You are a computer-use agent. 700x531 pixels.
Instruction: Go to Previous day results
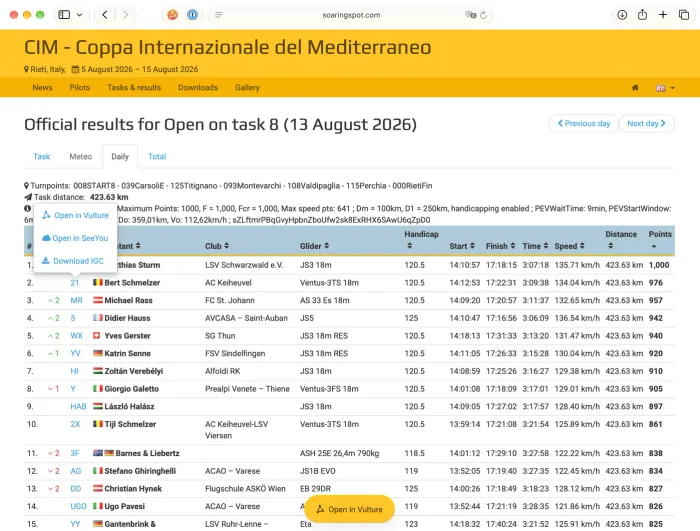pos(583,123)
